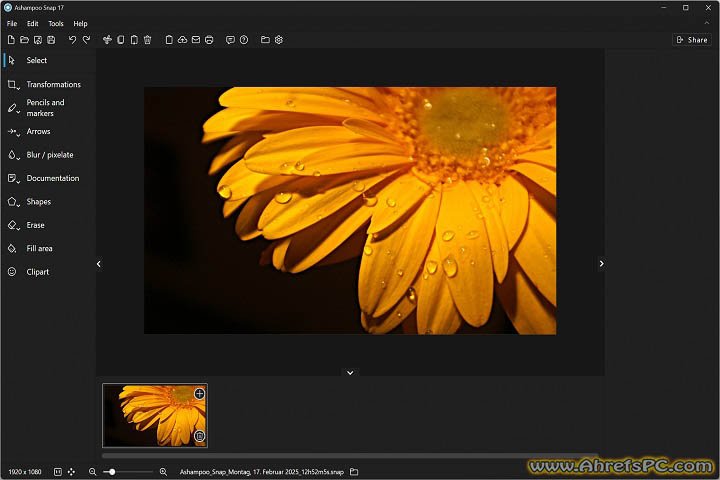This screenshot has height=480, width=720.
Task: Click the fit-to-window arrows icon
Action: [71, 472]
